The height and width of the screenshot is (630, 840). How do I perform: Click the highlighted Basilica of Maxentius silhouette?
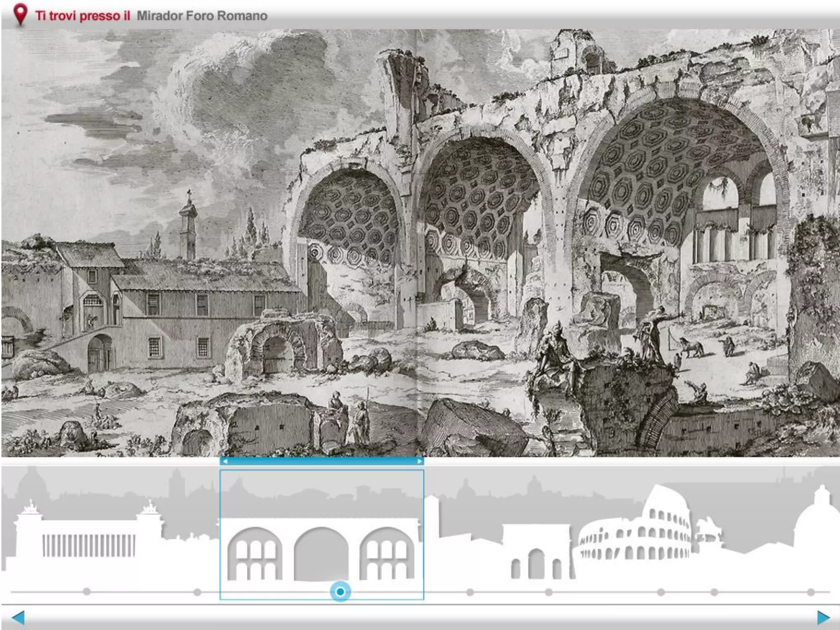click(321, 550)
